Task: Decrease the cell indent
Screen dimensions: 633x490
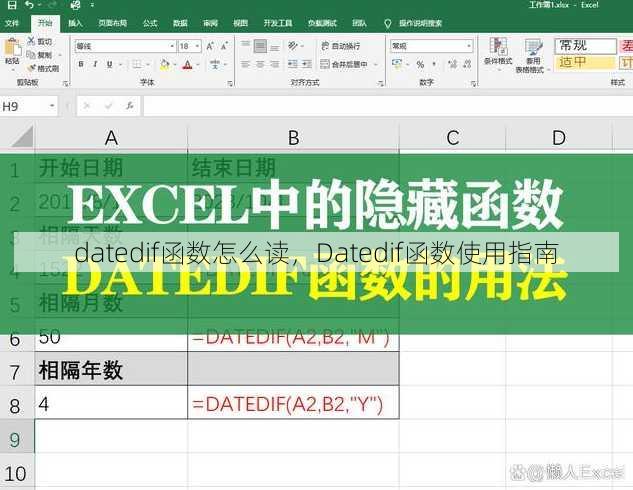Action: pos(293,64)
